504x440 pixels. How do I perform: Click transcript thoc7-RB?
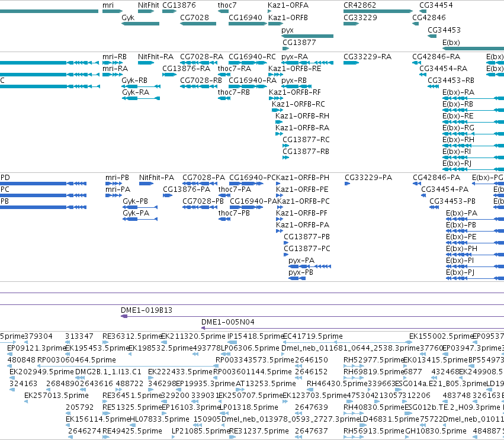(x=224, y=98)
